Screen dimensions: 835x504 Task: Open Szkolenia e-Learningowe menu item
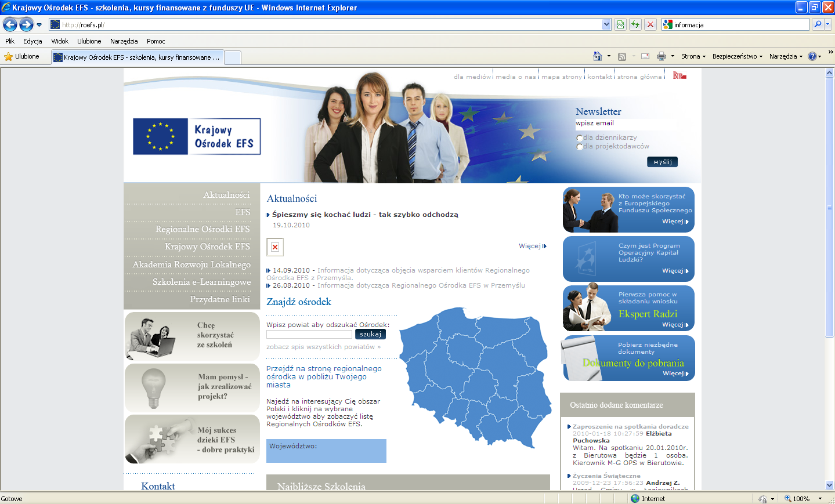click(x=201, y=282)
